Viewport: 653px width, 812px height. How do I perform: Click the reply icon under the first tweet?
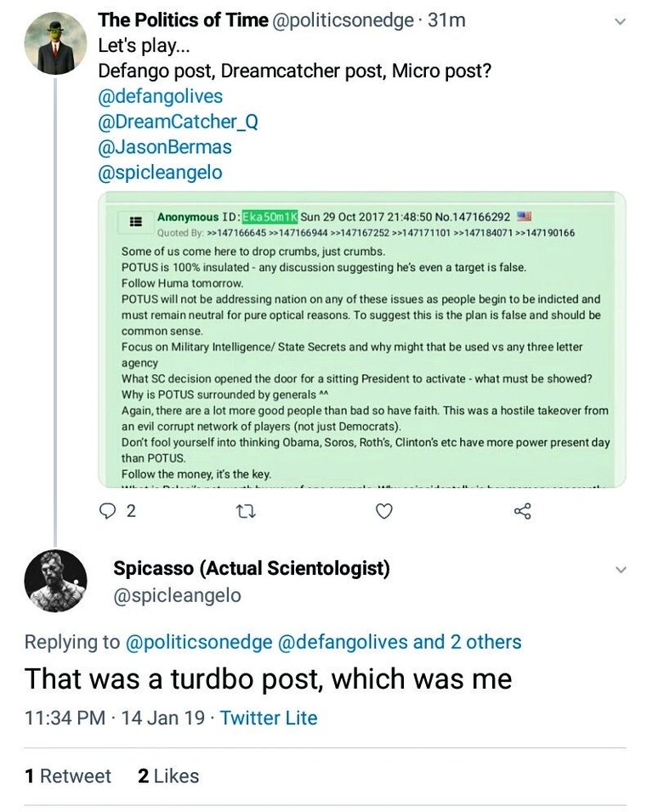point(108,511)
